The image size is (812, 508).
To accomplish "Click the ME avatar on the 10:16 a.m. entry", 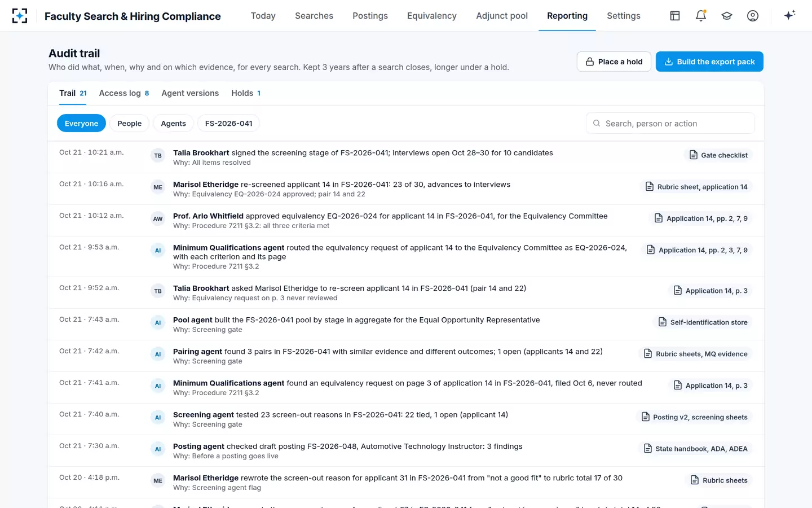I will point(158,187).
